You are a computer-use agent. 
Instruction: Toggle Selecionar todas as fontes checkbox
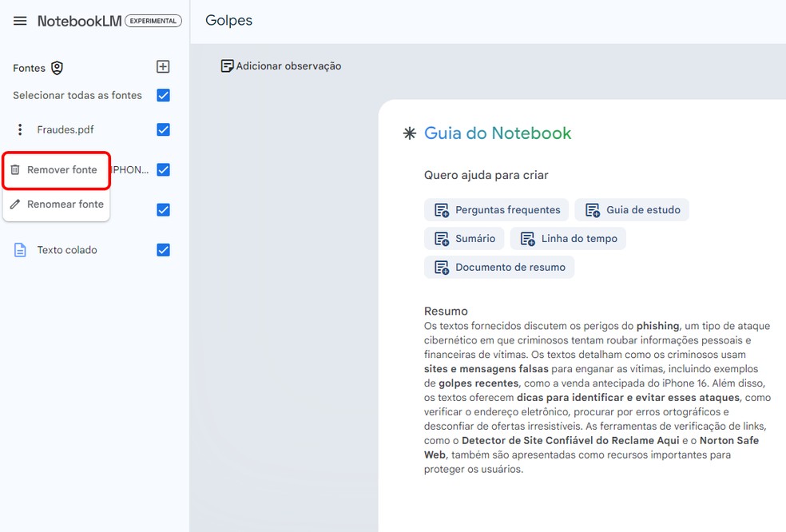coord(163,93)
